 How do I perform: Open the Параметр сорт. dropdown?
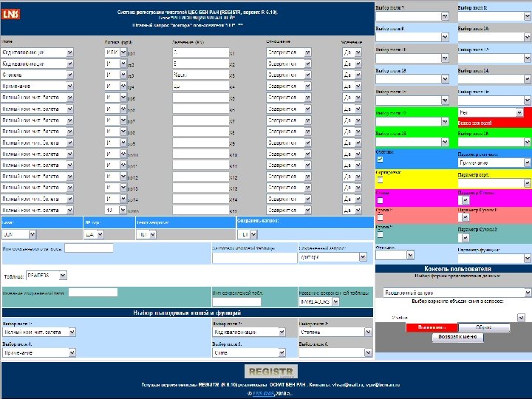(494, 183)
